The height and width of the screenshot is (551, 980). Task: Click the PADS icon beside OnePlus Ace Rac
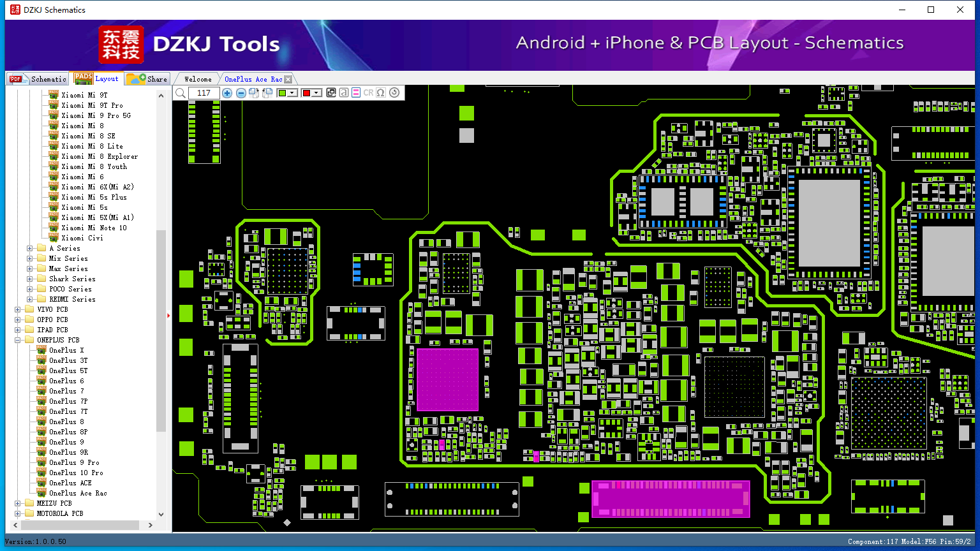41,493
